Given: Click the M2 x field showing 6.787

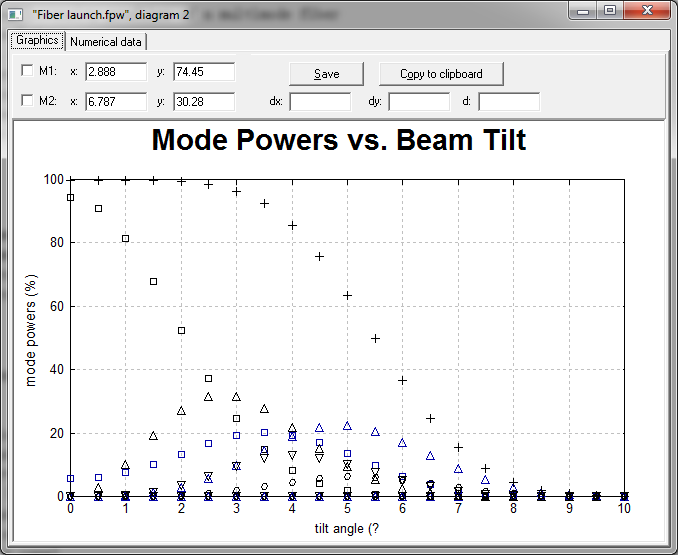Looking at the screenshot, I should (x=116, y=102).
